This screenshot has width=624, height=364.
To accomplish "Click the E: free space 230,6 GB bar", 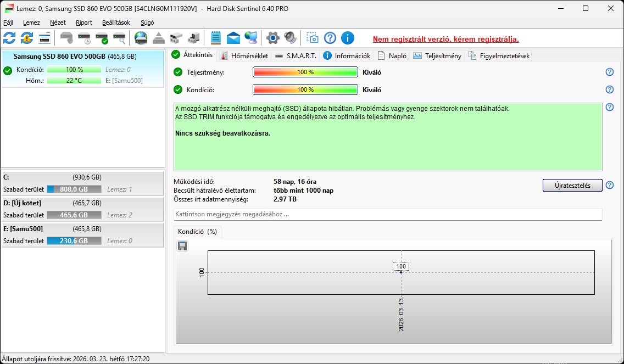I will [74, 241].
